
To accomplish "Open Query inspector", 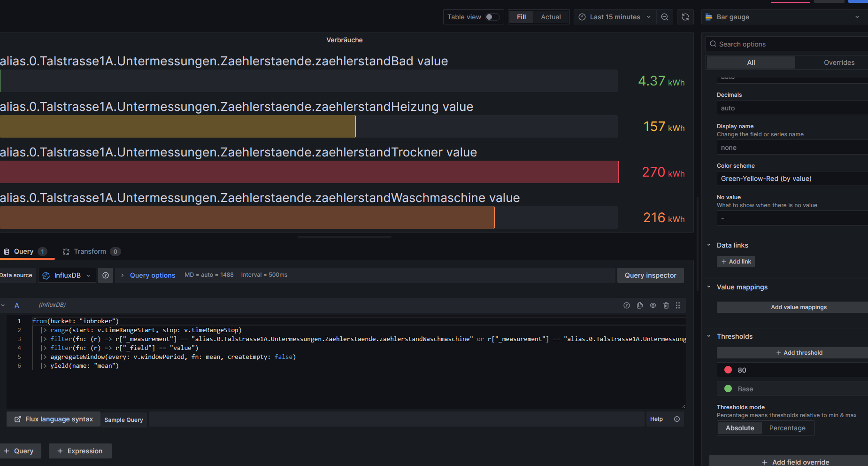I will point(650,275).
